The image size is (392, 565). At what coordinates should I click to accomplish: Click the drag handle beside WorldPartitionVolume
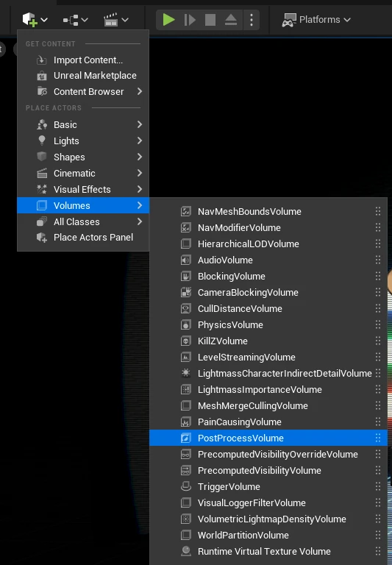coord(378,535)
